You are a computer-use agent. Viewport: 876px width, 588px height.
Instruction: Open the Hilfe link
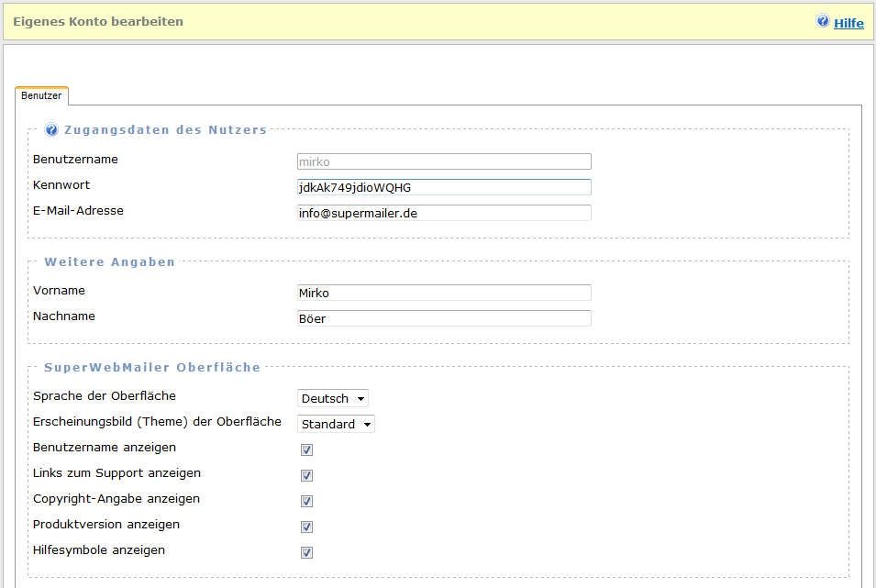[848, 23]
